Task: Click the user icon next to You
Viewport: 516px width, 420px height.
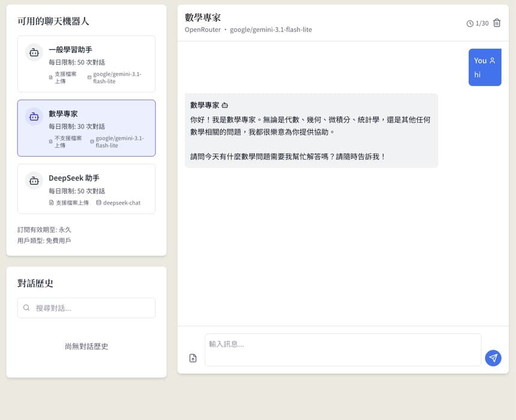Action: point(493,61)
